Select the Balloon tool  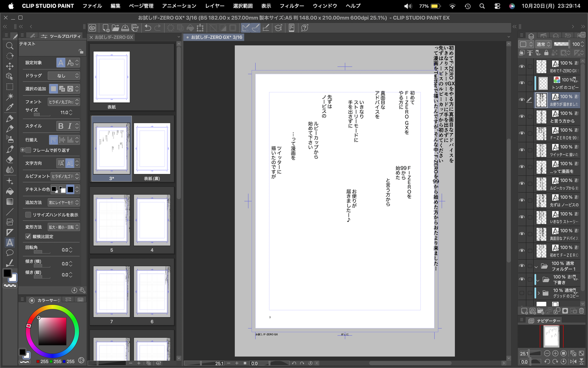pyautogui.click(x=9, y=253)
